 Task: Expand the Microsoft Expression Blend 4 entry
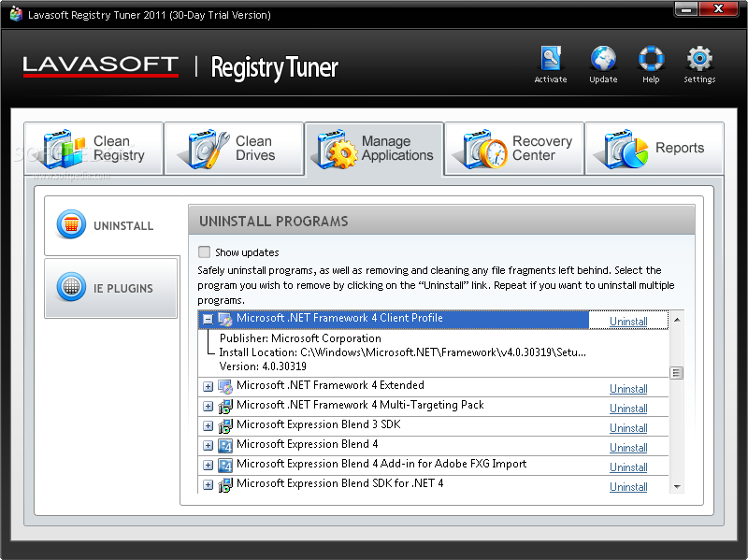[x=208, y=446]
